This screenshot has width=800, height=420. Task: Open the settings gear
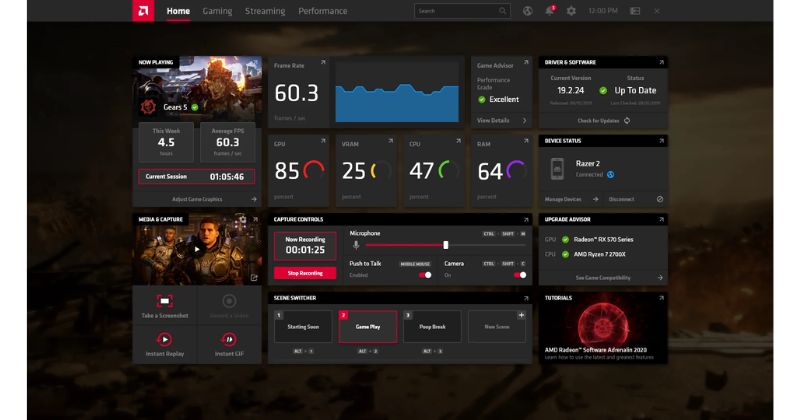click(571, 11)
